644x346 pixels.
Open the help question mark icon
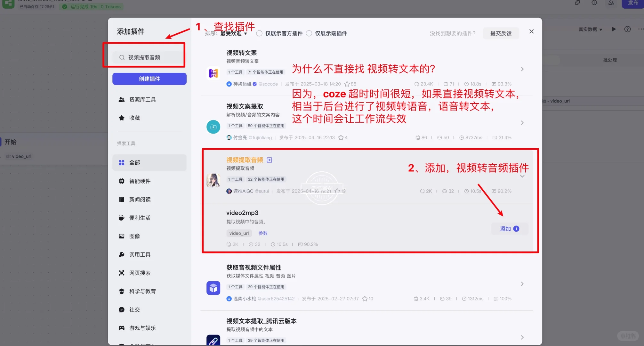pyautogui.click(x=627, y=29)
